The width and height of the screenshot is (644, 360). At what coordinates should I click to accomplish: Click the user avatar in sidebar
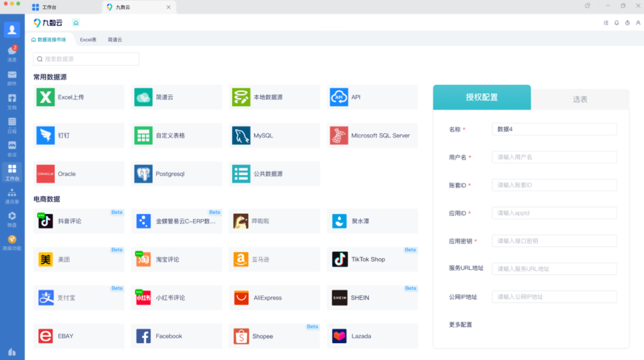click(x=12, y=30)
